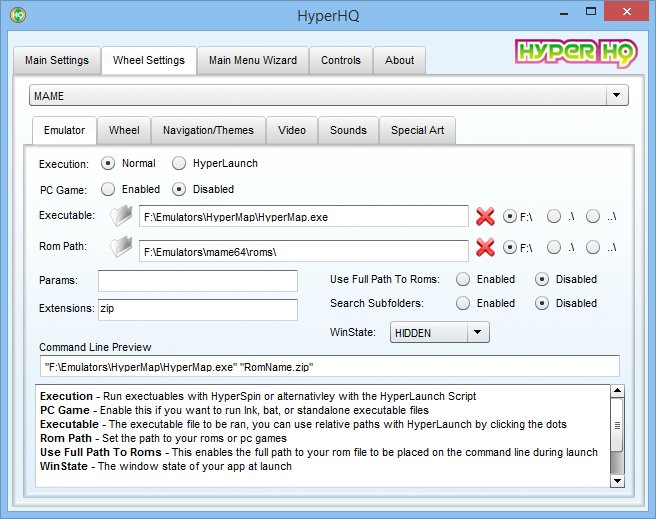Disable Use Full Path To Roms

tap(542, 279)
